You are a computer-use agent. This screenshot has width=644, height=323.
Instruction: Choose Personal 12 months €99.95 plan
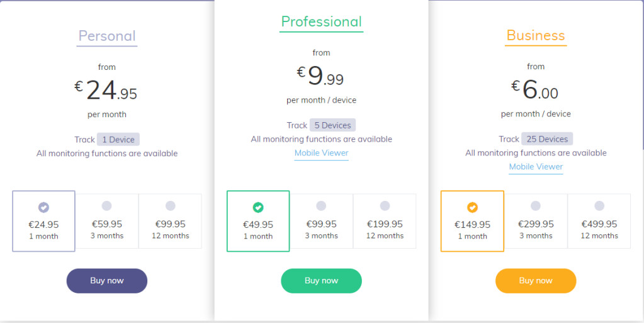pyautogui.click(x=170, y=220)
